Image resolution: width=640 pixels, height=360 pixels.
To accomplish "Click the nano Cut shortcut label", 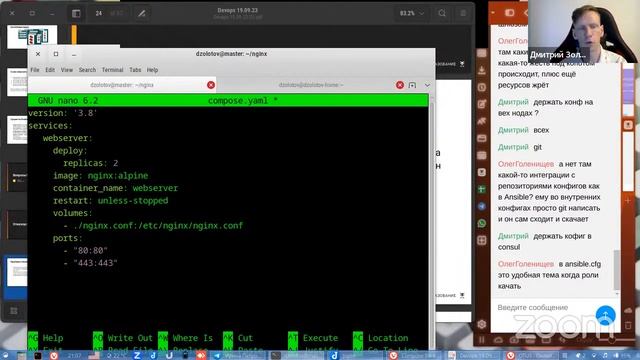I will point(245,338).
